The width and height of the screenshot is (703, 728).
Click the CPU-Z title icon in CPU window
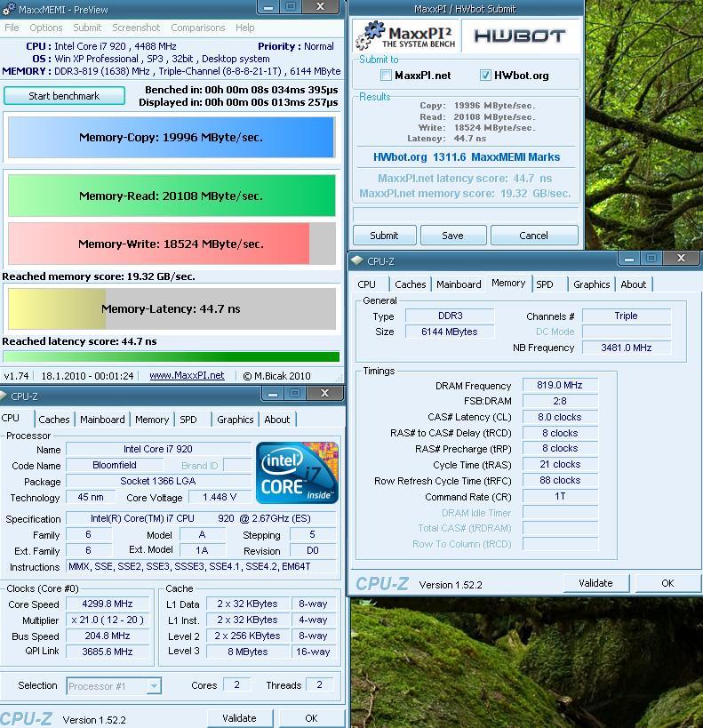[4, 396]
